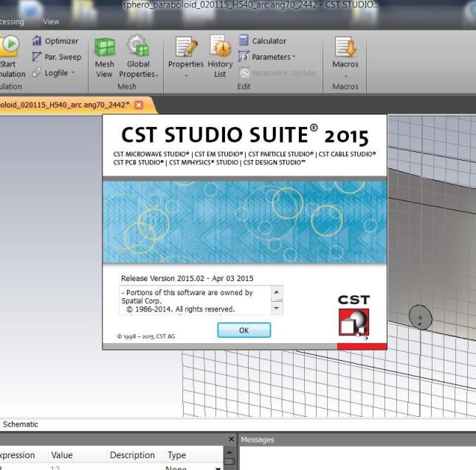
Task: Open the Optimizer tool
Action: [55, 41]
